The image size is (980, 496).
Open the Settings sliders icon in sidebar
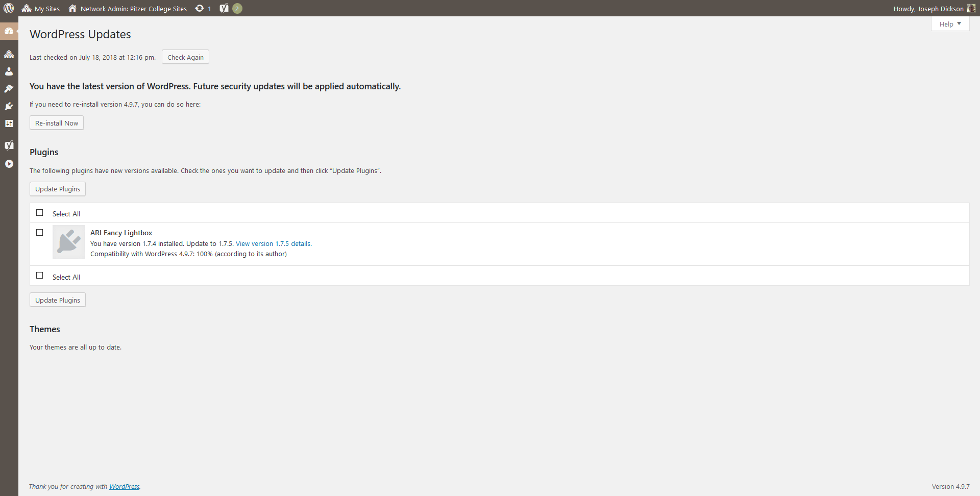(x=9, y=123)
